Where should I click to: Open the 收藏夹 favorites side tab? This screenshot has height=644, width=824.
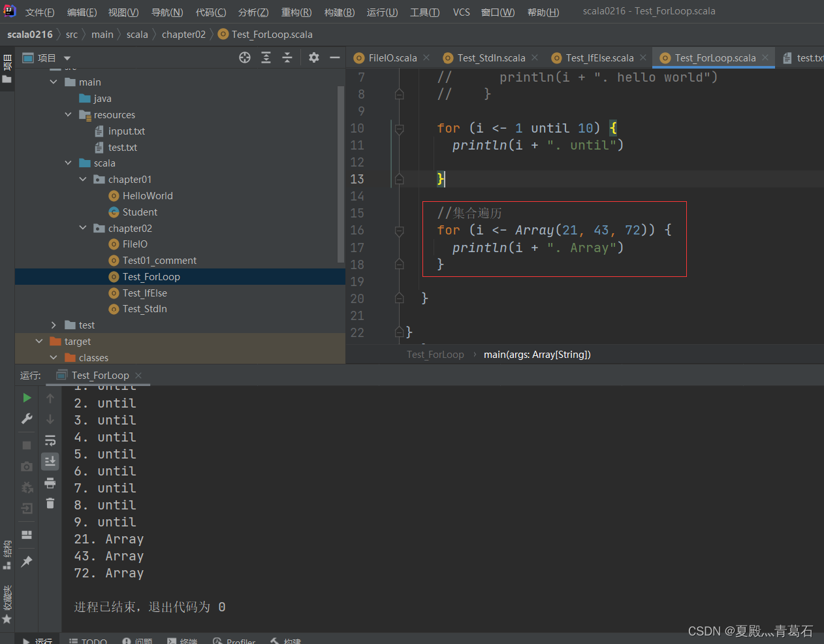click(7, 604)
